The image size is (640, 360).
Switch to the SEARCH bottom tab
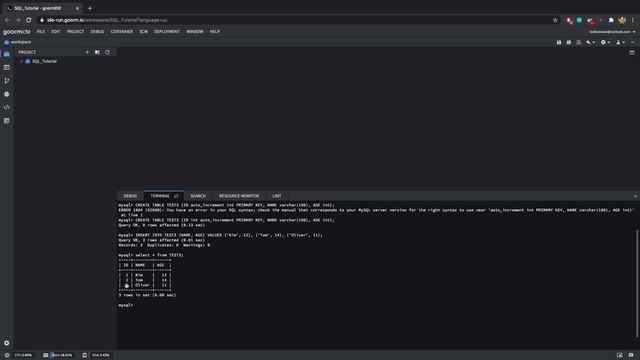198,196
